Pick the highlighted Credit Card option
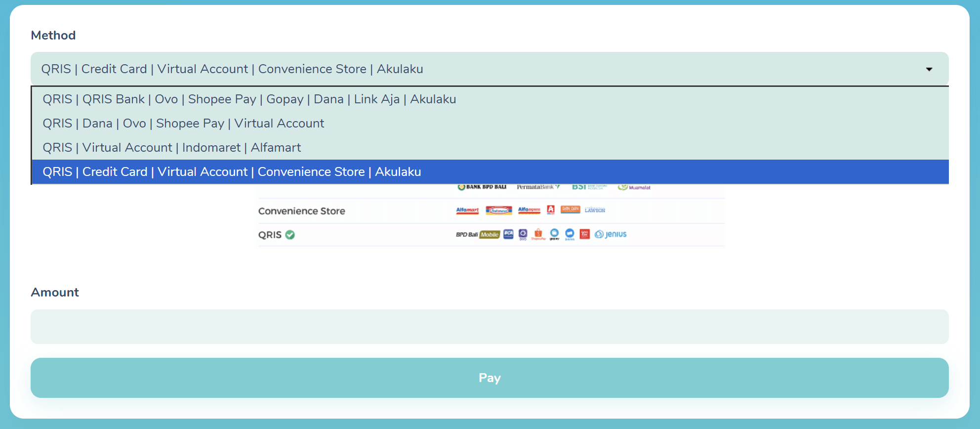This screenshot has height=429, width=980. click(232, 172)
